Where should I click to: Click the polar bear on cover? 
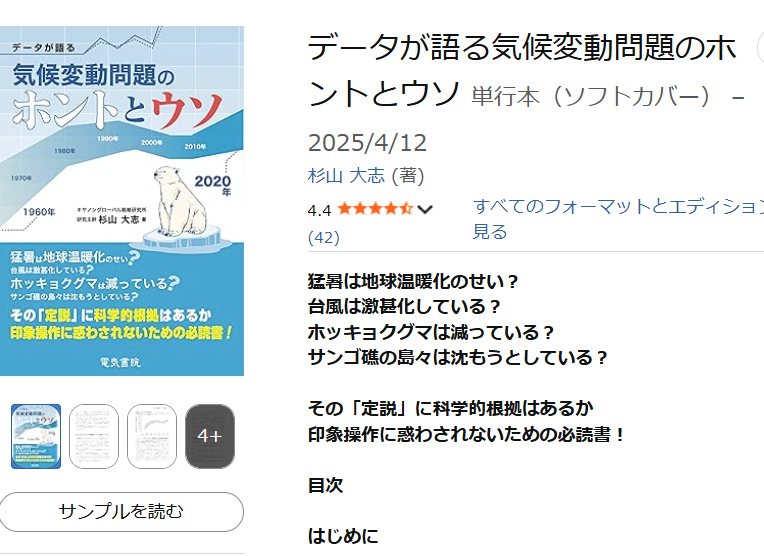180,201
